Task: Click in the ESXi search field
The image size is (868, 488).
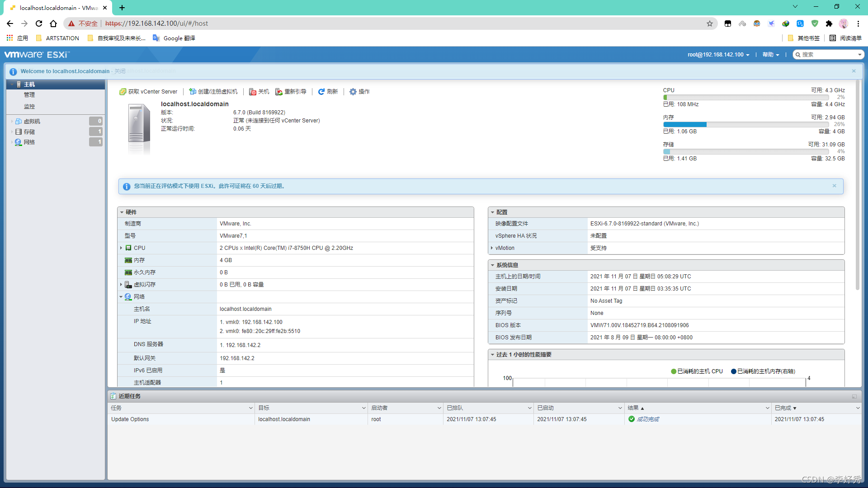Action: coord(828,55)
